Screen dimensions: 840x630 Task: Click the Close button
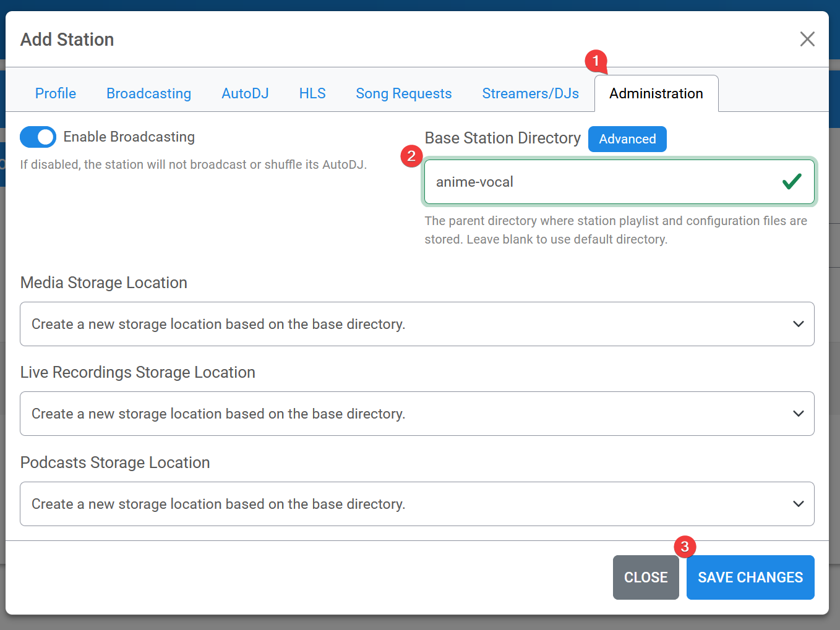point(646,577)
